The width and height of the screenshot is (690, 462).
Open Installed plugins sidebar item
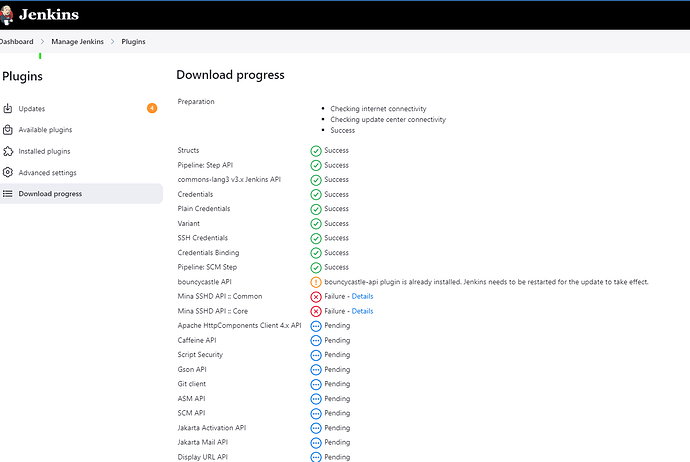(x=81, y=151)
